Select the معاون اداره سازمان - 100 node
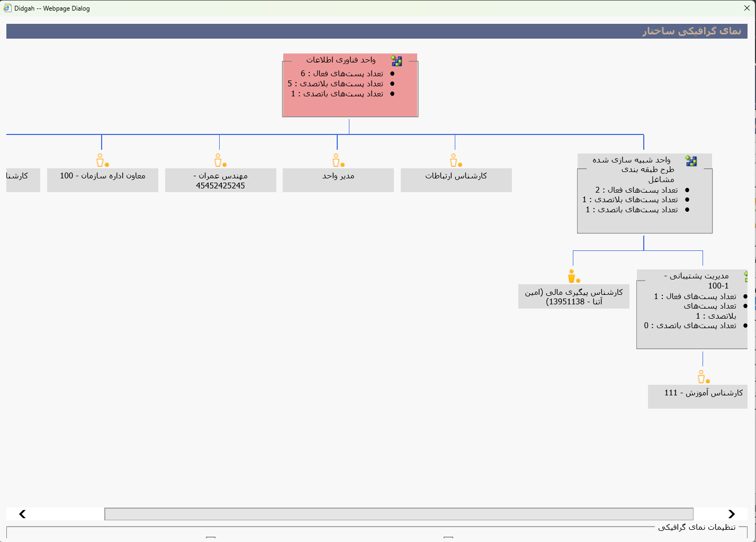 point(103,180)
